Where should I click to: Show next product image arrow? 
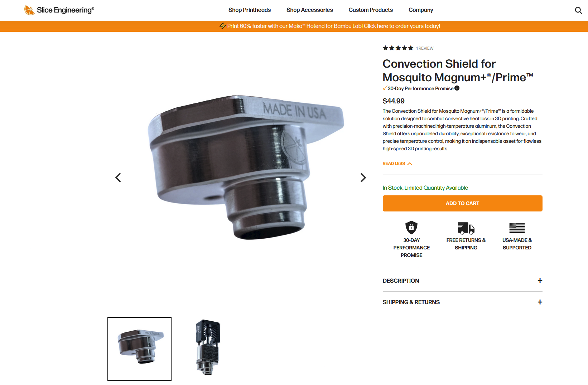point(363,177)
